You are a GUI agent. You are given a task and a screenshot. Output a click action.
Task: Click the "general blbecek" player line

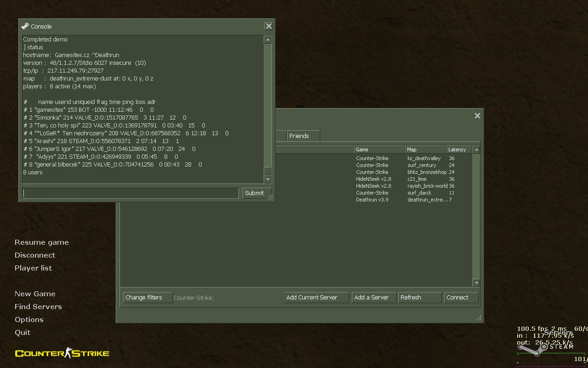(x=113, y=164)
